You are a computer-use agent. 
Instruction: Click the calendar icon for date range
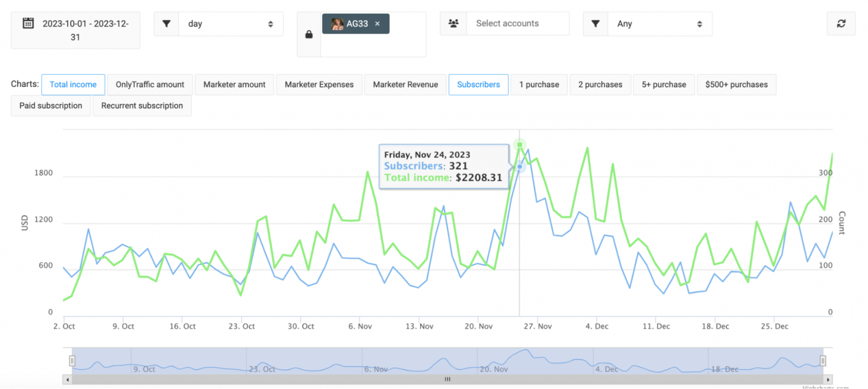(x=28, y=23)
